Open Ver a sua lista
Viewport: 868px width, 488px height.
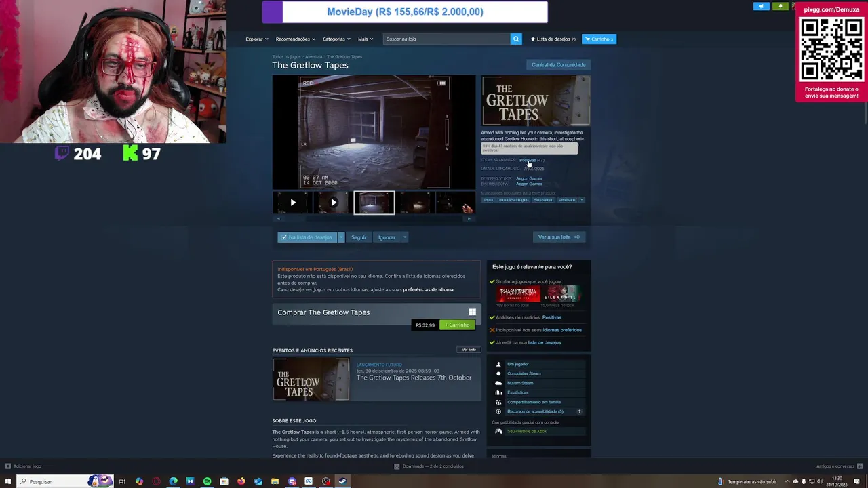coord(559,237)
